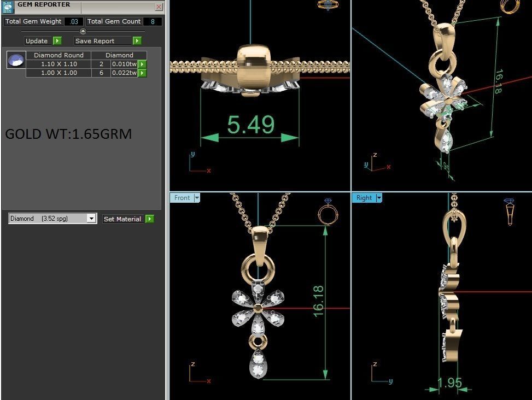
Task: Click the 0.010tw weight cell
Action: (124, 64)
